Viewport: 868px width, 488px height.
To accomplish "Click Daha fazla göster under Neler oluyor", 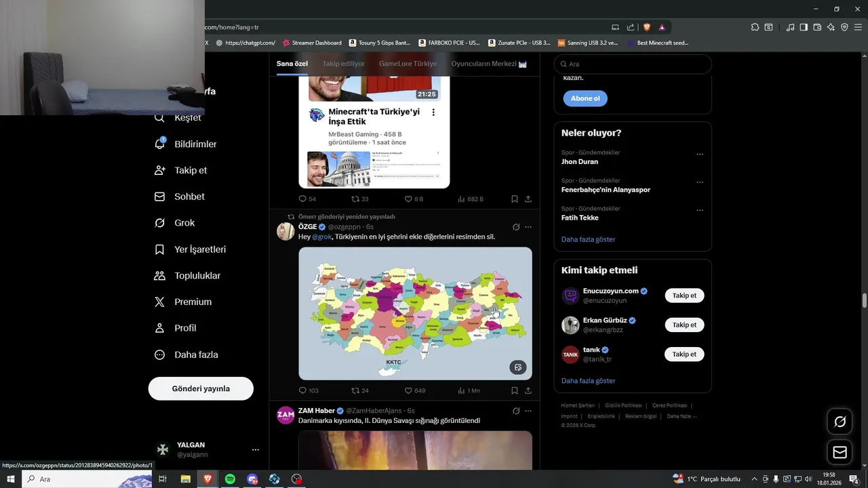I will (x=588, y=239).
